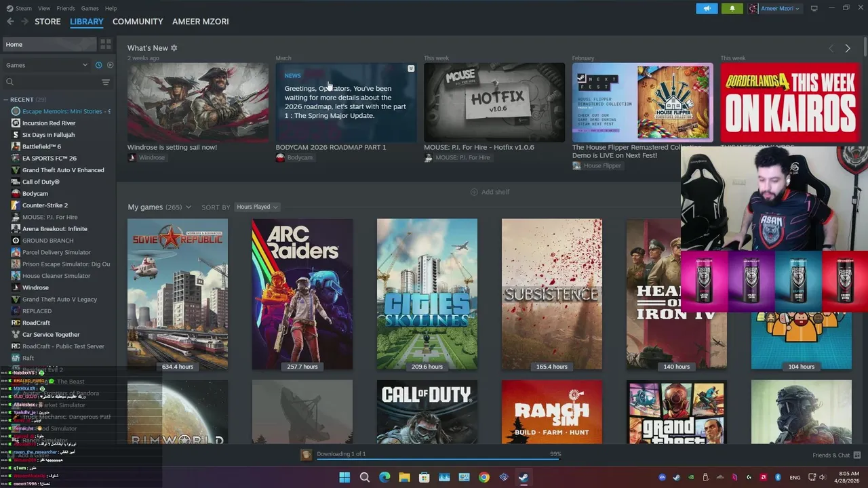Open BODYCAM 2026 ROADMAP PART 1 link
The width and height of the screenshot is (868, 488).
(331, 147)
